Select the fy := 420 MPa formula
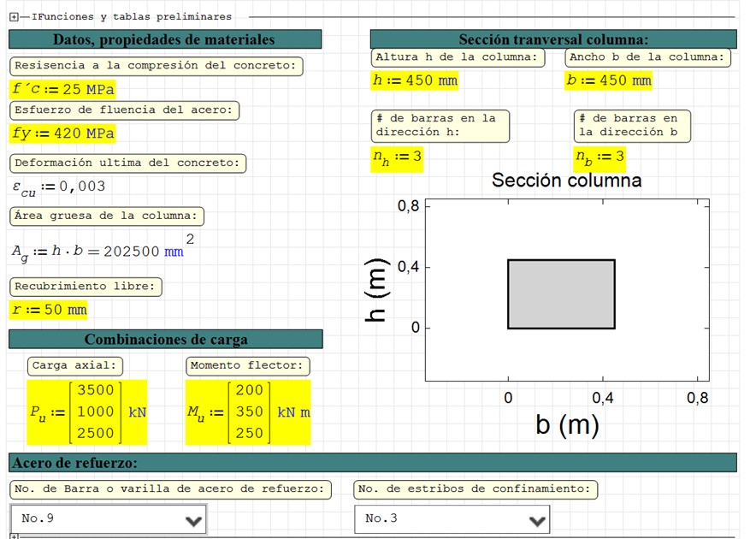The width and height of the screenshot is (756, 539). [x=62, y=133]
